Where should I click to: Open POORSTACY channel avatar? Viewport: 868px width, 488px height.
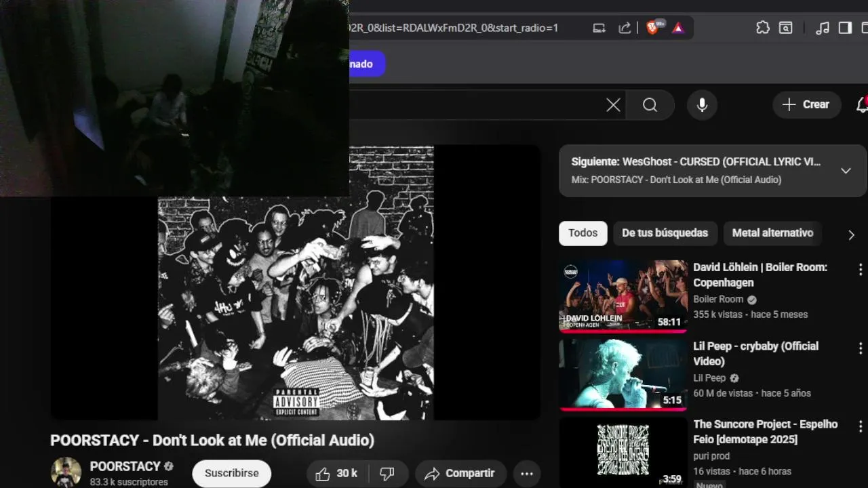(x=66, y=472)
